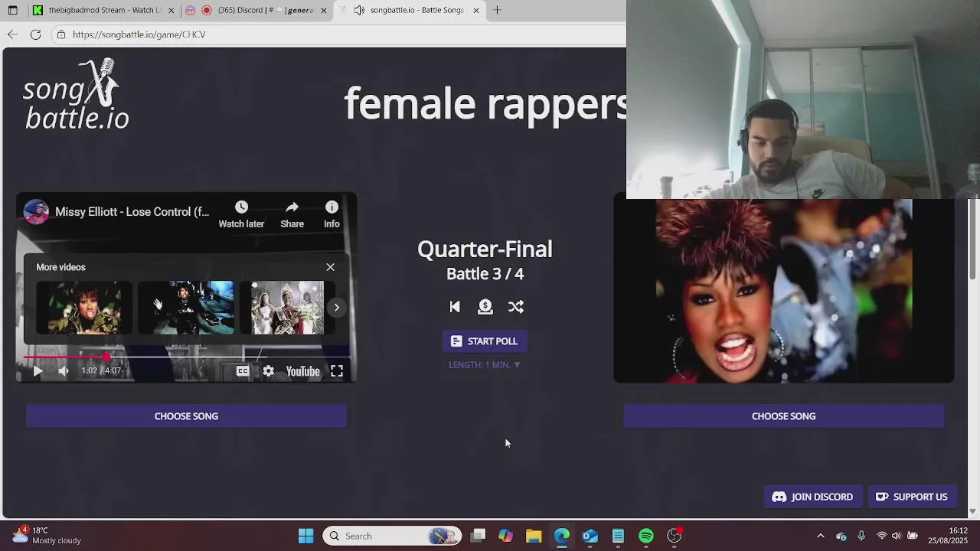980x551 pixels.
Task: Open a new browser tab
Action: (x=498, y=11)
